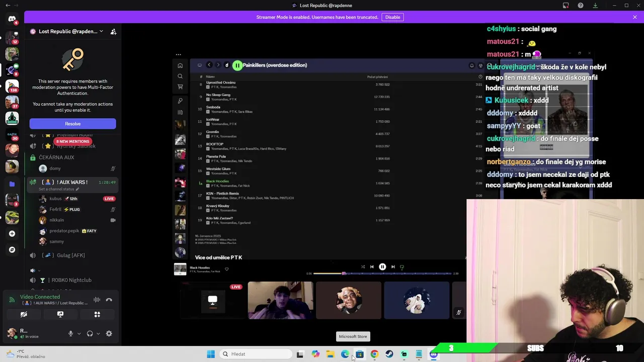Open the webcam participant tile

280,300
